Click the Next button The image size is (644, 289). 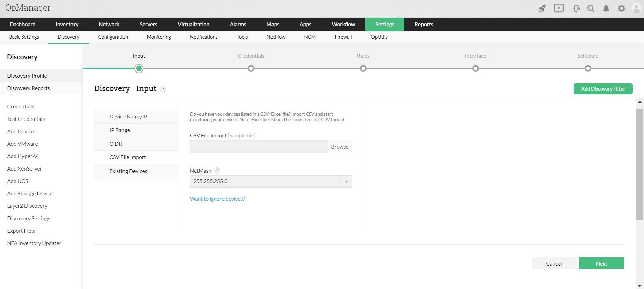pyautogui.click(x=601, y=263)
